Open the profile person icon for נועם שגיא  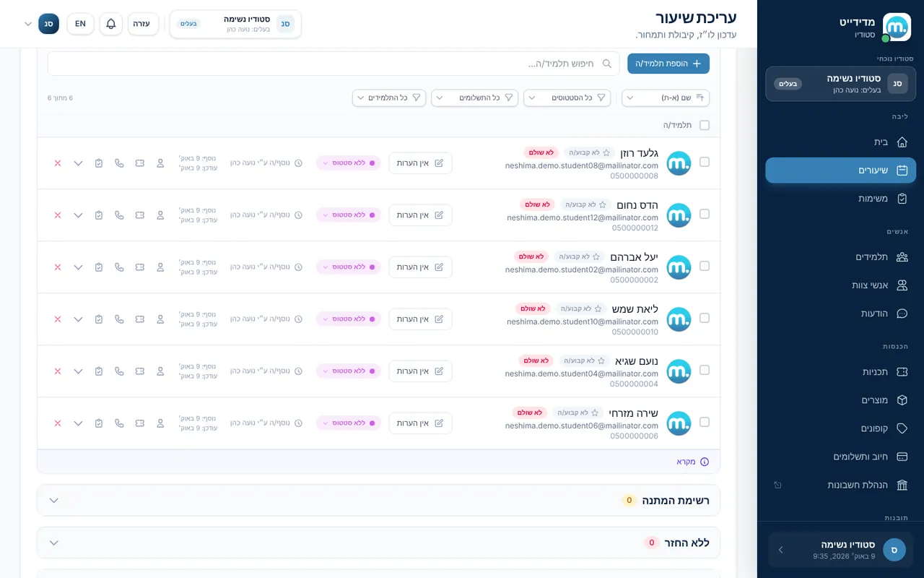click(x=160, y=371)
